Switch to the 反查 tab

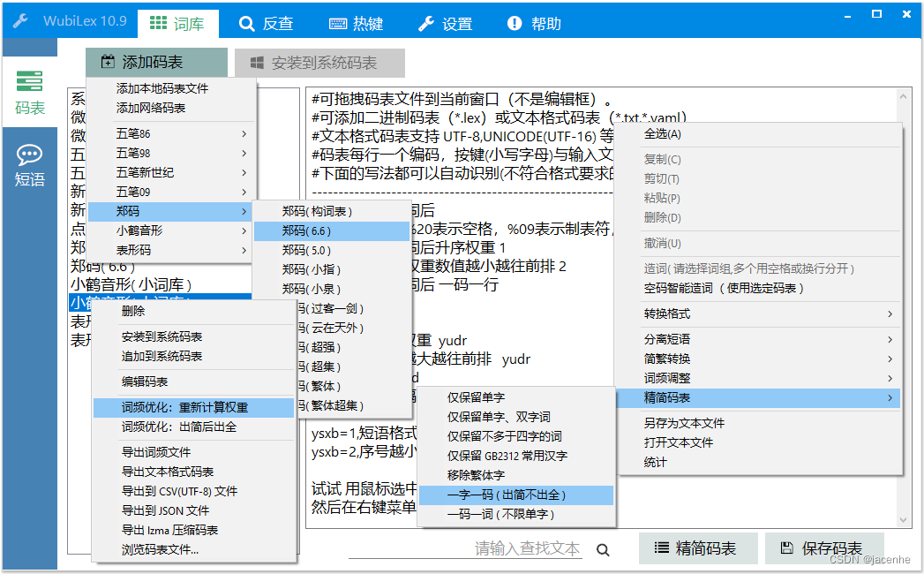point(266,24)
